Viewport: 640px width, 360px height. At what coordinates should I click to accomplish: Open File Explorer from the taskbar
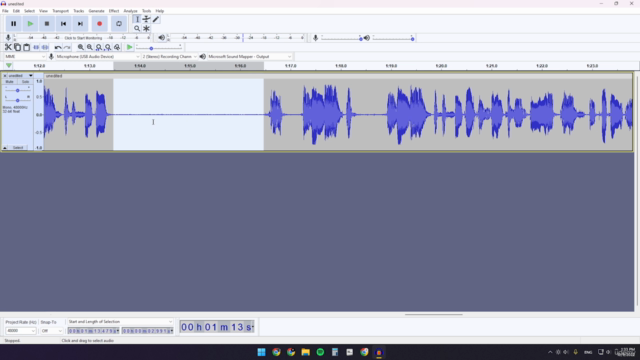[x=305, y=352]
